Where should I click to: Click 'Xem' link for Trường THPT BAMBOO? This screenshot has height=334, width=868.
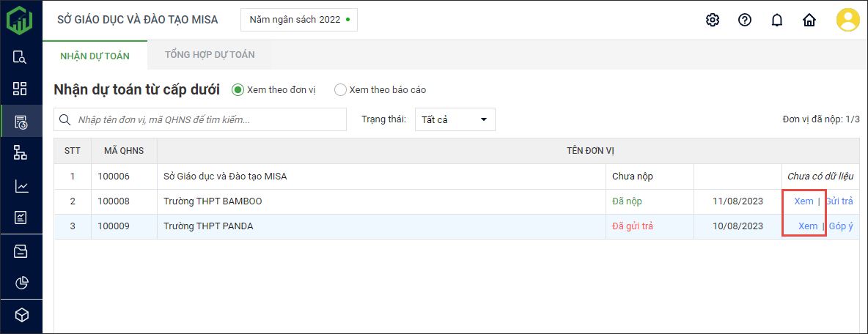[803, 201]
